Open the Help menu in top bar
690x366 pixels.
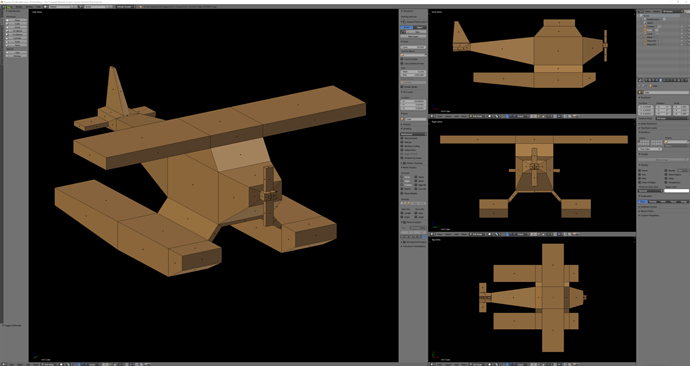38,7
